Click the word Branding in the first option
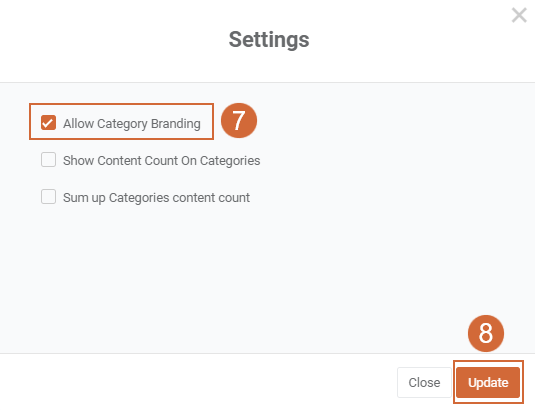Viewport: 535px width, 410px height. click(x=176, y=123)
